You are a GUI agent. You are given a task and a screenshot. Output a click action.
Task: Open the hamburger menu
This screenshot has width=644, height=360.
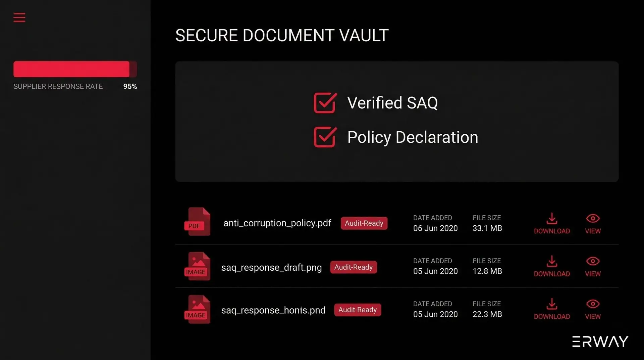pyautogui.click(x=19, y=17)
